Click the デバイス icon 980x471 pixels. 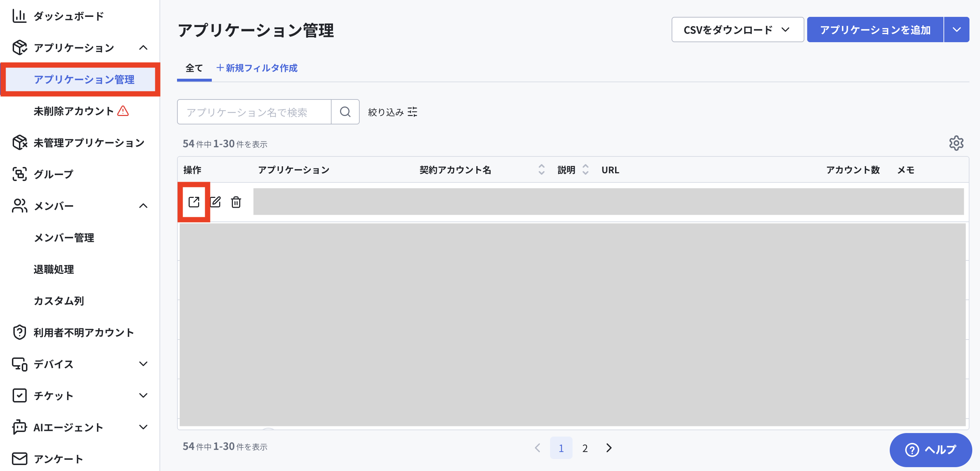point(19,364)
